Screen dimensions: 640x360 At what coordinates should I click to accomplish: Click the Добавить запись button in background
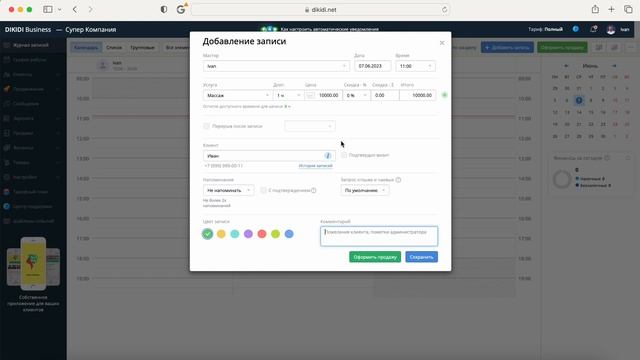507,47
